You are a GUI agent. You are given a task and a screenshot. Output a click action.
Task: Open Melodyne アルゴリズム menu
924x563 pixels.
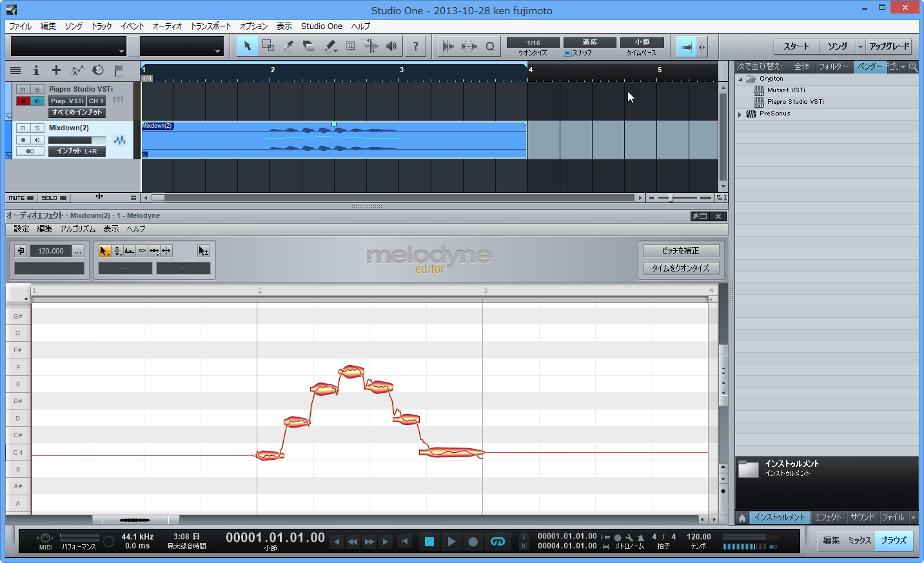[x=78, y=229]
